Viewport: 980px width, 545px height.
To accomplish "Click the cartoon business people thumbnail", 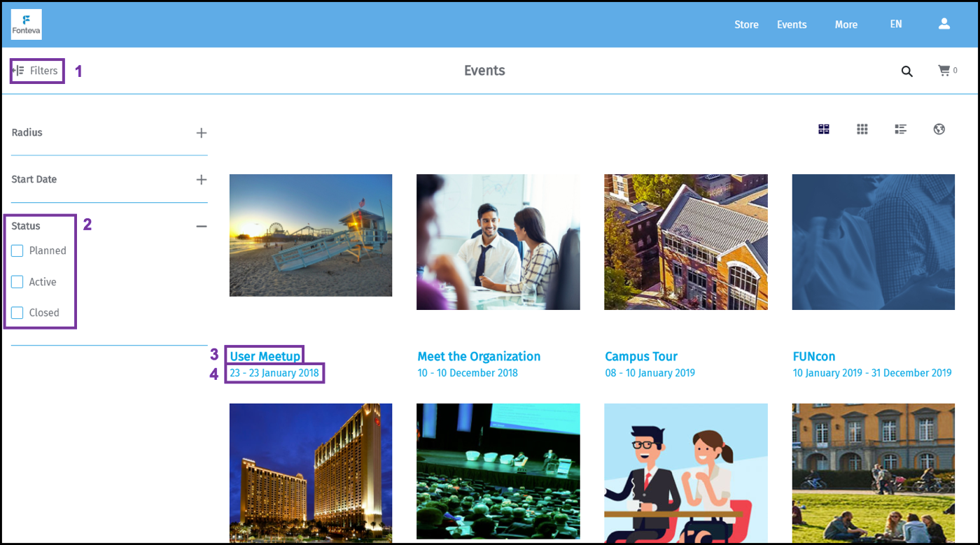I will click(x=686, y=472).
